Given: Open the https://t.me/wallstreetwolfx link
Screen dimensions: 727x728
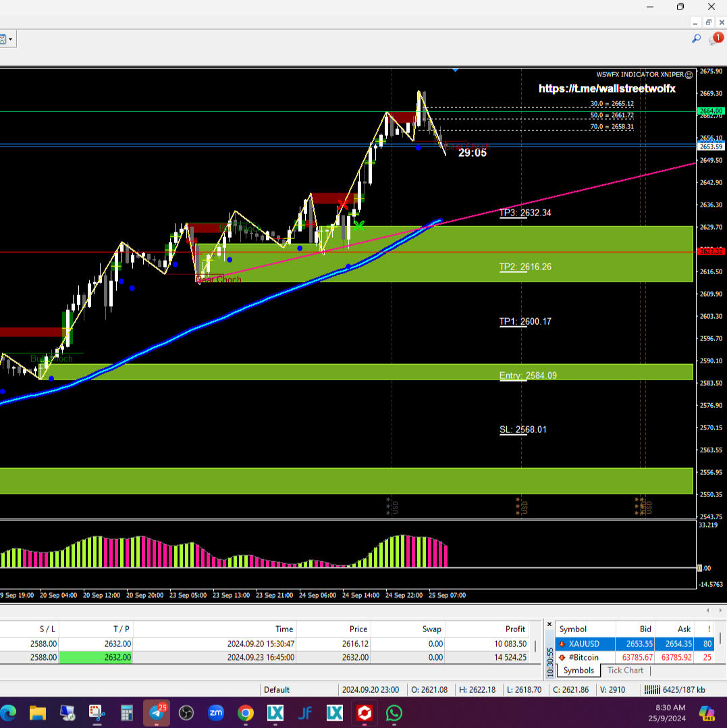Looking at the screenshot, I should (x=606, y=88).
